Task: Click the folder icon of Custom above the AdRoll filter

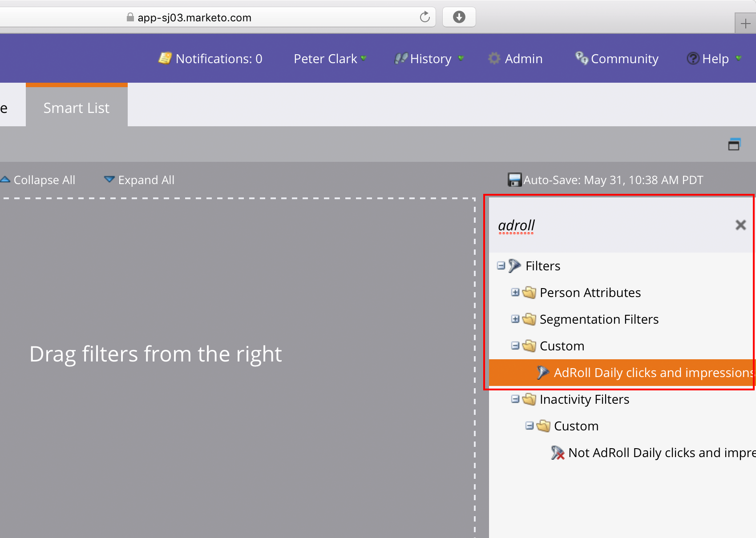Action: coord(529,345)
